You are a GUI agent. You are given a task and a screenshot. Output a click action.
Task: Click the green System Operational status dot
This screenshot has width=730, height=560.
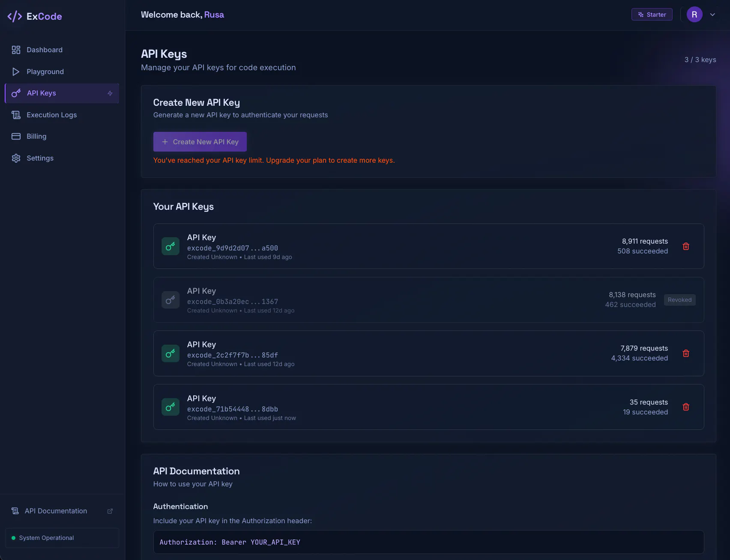point(13,538)
